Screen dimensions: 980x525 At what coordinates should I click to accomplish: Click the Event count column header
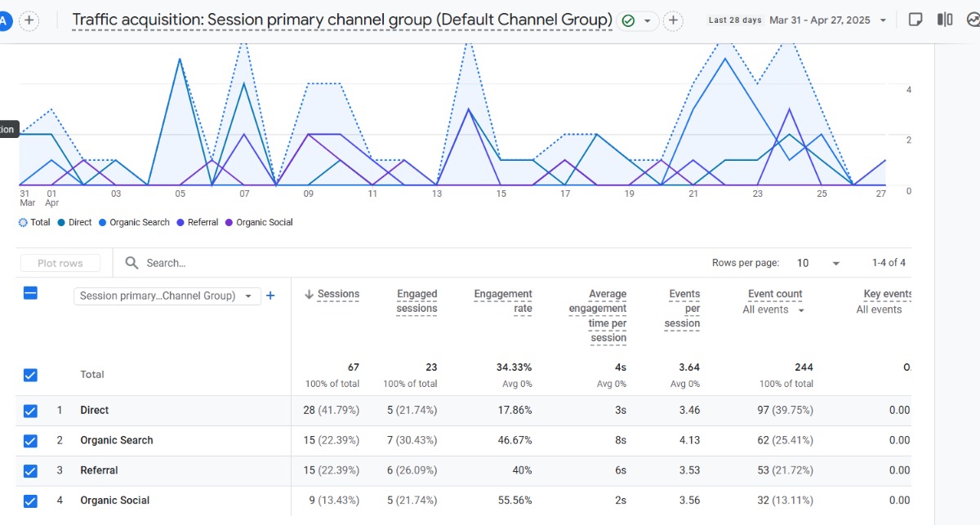point(775,294)
